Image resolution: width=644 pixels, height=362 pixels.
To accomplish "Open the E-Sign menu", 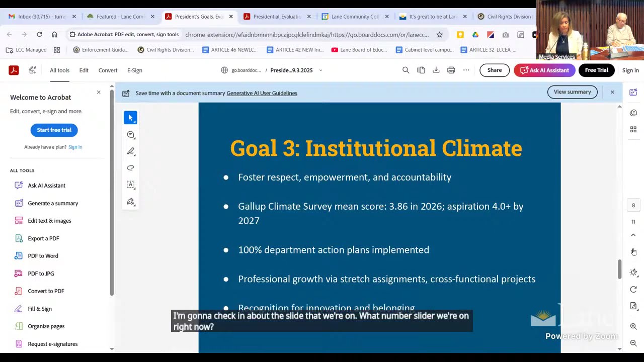I will coord(134,70).
